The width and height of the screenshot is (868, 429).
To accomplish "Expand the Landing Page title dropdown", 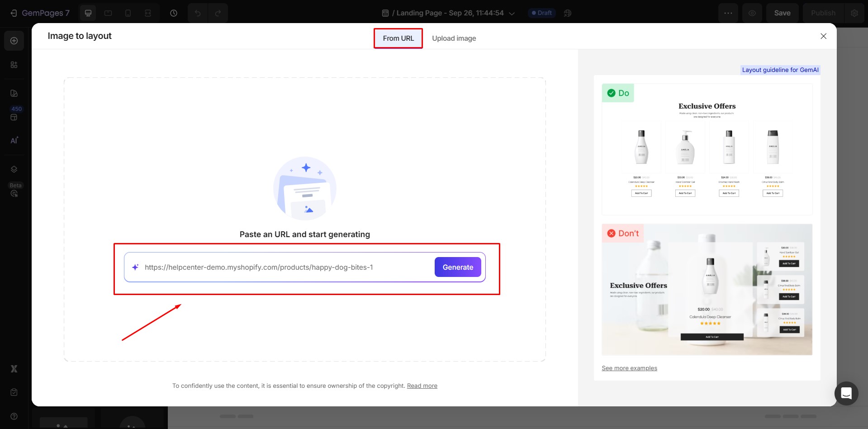I will (512, 14).
